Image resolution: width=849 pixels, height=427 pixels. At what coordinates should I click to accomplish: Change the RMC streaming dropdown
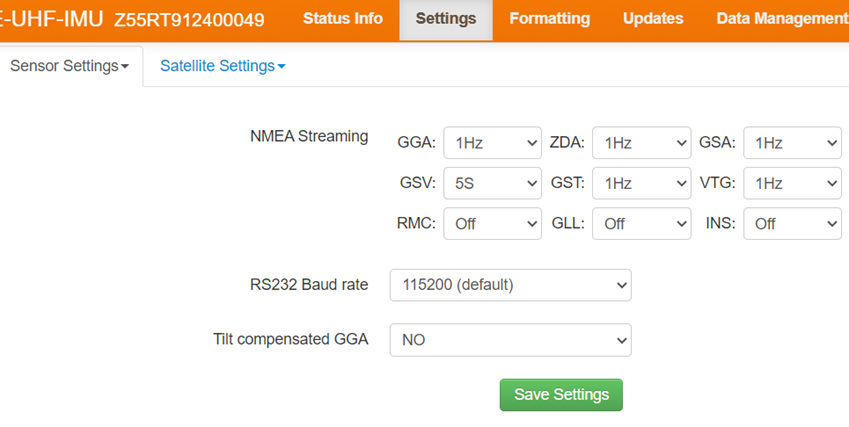pyautogui.click(x=492, y=224)
